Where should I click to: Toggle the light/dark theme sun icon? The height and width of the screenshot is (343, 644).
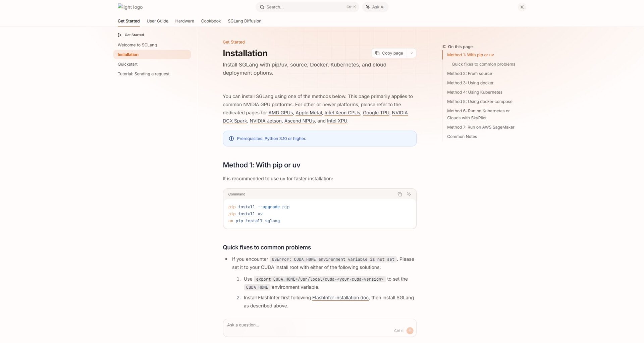pos(522,7)
